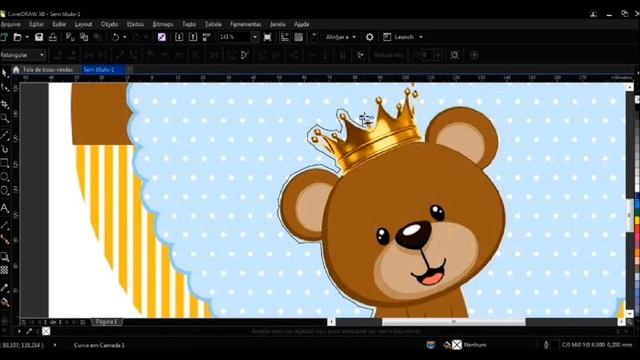The width and height of the screenshot is (640, 360).
Task: Select the Artistic Media tool
Action: [x=5, y=149]
